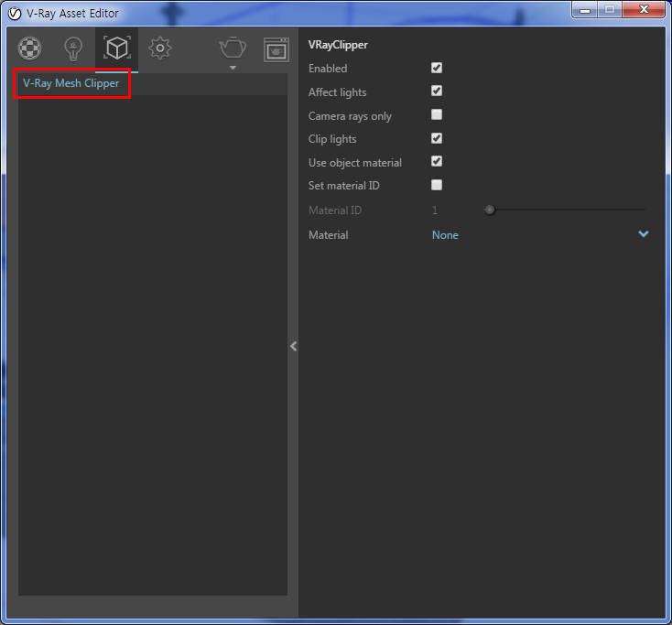Uncheck the Enabled checkbox

[437, 68]
